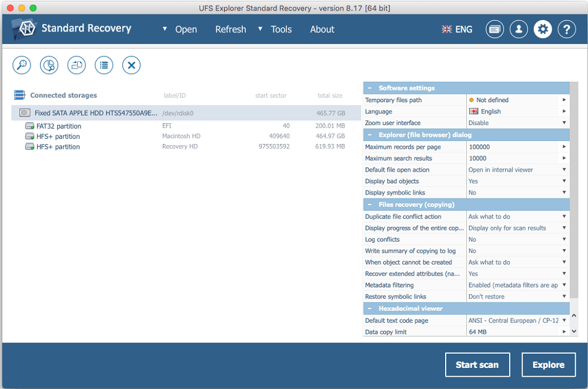Select the HFS+ partition Recovery HD
The height and width of the screenshot is (389, 588).
point(186,146)
